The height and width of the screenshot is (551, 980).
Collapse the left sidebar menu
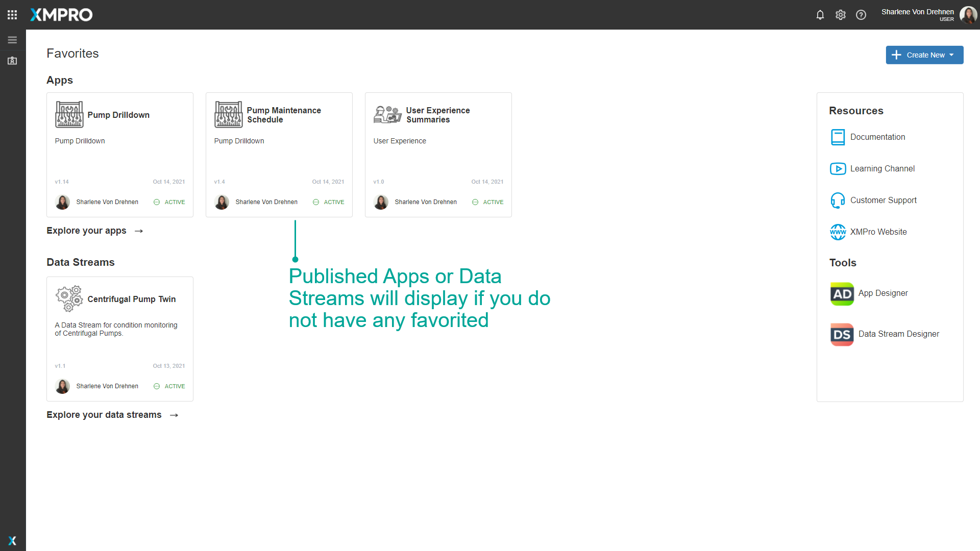(x=12, y=39)
